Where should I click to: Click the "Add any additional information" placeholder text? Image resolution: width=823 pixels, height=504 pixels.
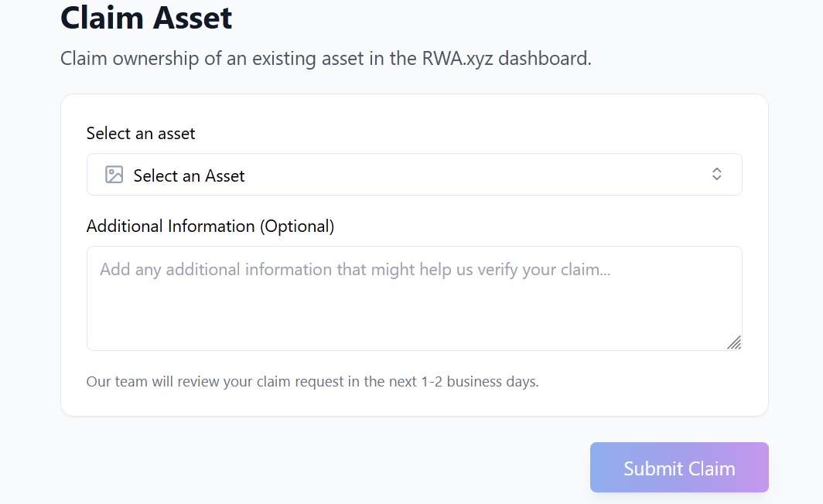pos(355,270)
